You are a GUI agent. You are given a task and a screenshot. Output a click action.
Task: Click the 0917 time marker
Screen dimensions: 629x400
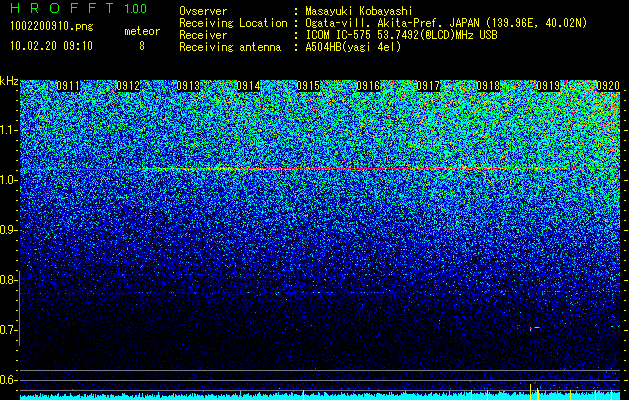point(428,86)
